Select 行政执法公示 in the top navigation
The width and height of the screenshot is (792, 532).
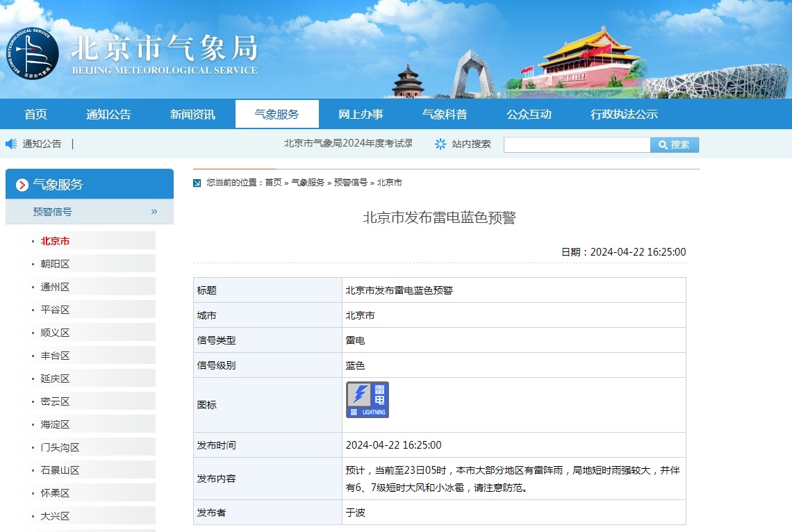tap(624, 114)
